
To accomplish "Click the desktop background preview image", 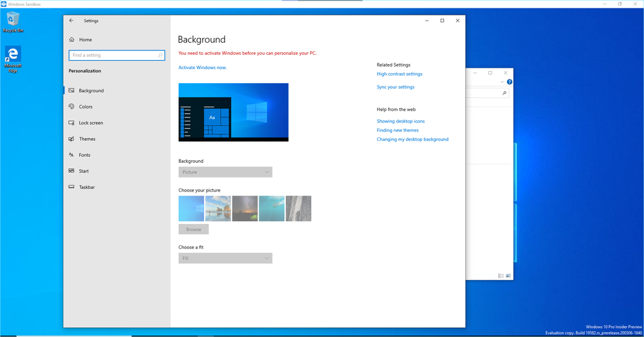I will (234, 112).
